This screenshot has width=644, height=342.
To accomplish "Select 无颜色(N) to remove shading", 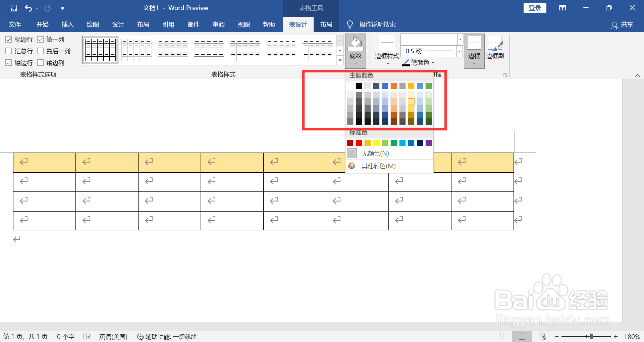I will click(x=389, y=154).
